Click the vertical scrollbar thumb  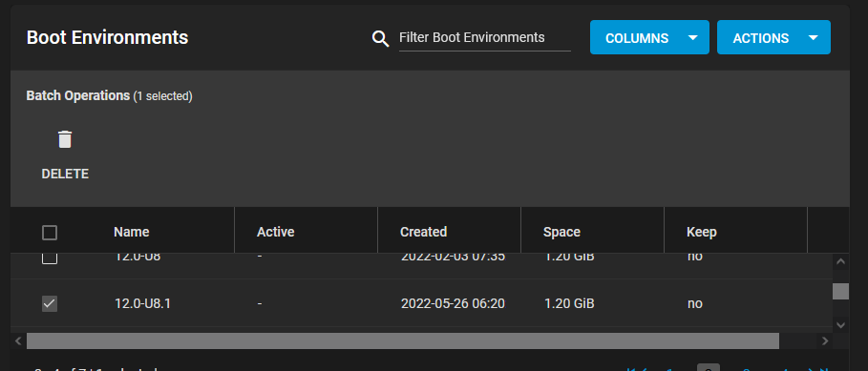pos(840,292)
